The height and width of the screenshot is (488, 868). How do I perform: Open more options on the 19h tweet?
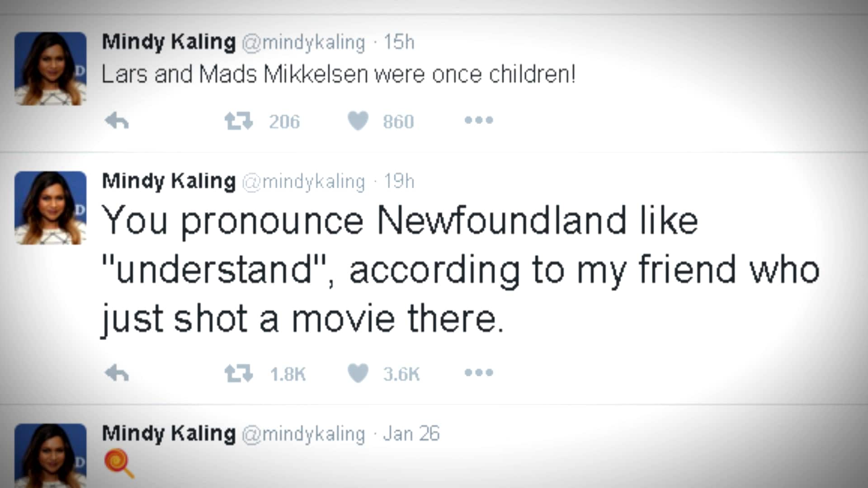tap(479, 373)
